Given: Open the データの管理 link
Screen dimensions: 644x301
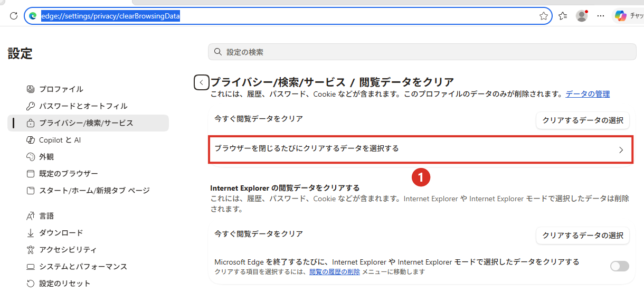Looking at the screenshot, I should [588, 94].
